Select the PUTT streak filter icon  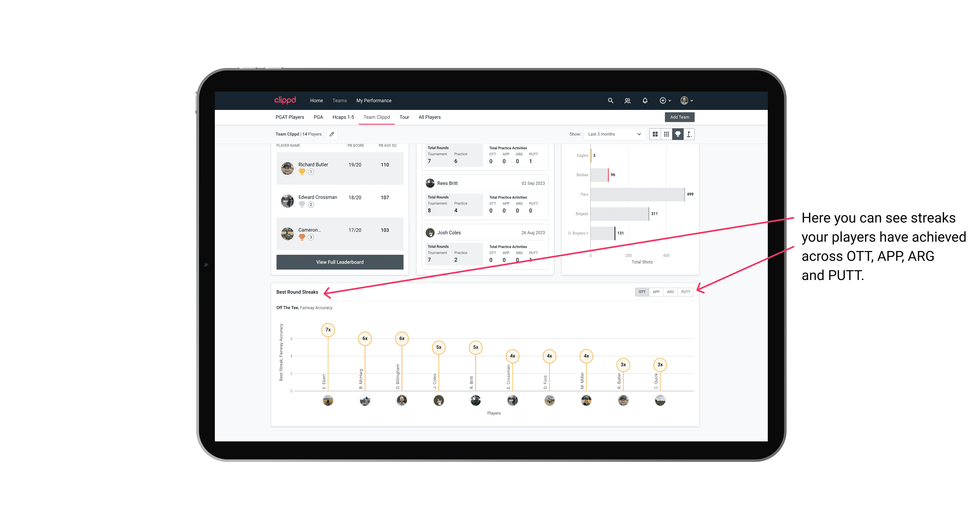pyautogui.click(x=685, y=291)
